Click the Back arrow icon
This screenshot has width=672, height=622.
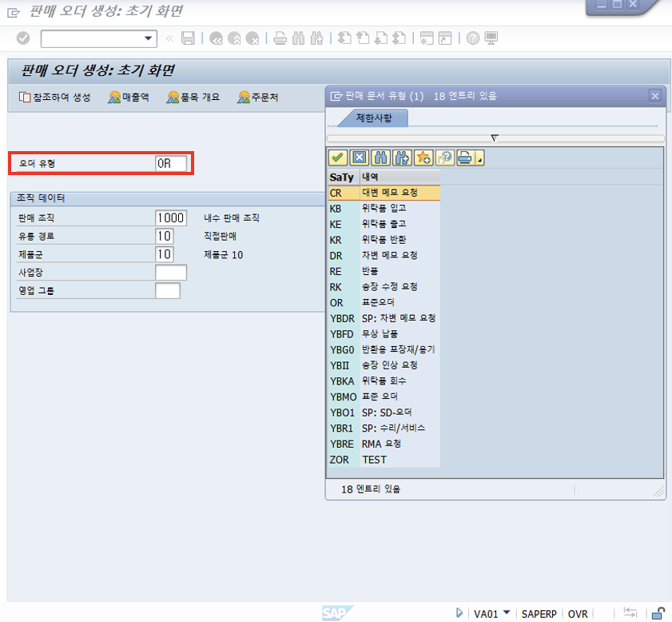click(216, 38)
